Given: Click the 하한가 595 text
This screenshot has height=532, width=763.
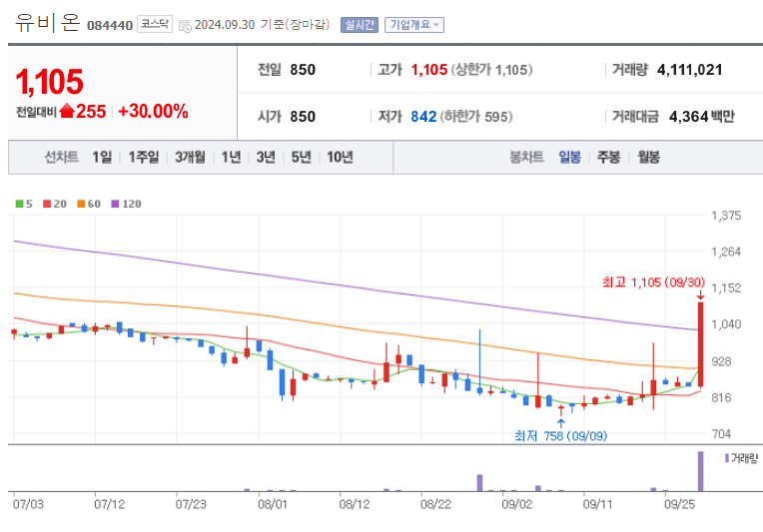Looking at the screenshot, I should click(476, 117).
